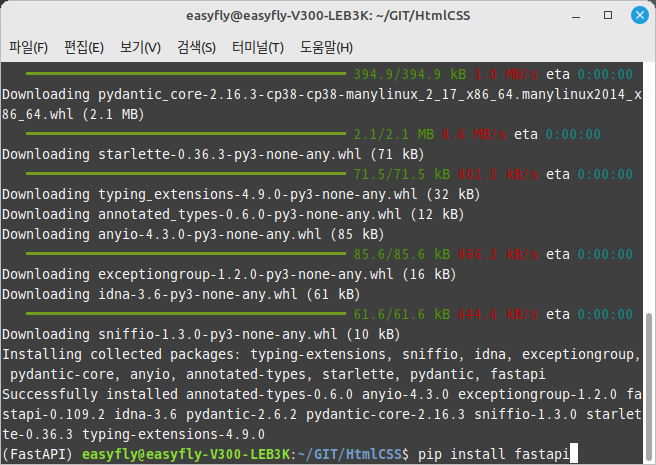Open the 편집(E) menu
This screenshot has height=465, width=656.
click(x=84, y=47)
